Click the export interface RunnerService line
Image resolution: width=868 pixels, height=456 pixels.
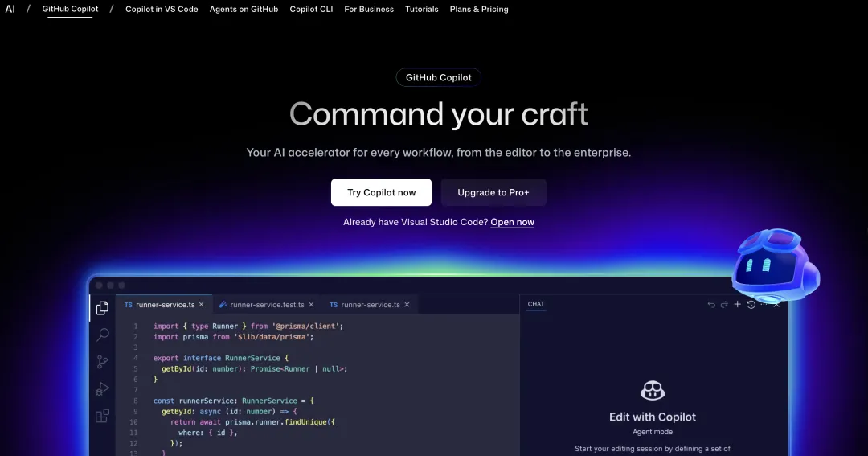tap(221, 359)
